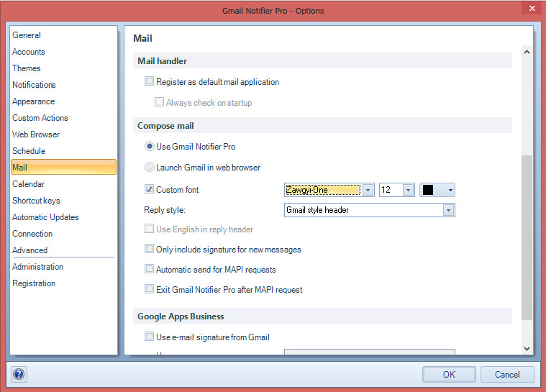Enable Automatic send for MAPI requests

[149, 269]
